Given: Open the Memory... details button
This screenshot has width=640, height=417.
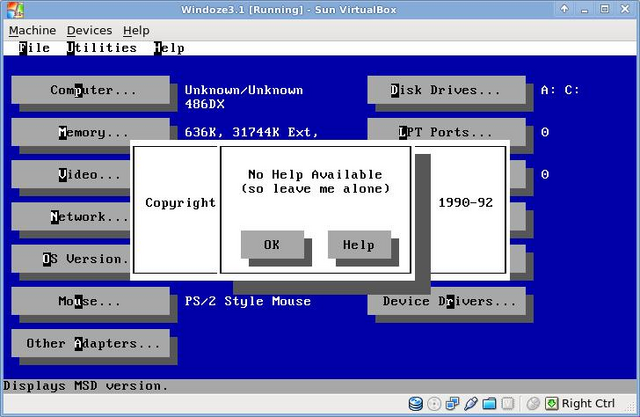Looking at the screenshot, I should click(x=91, y=132).
